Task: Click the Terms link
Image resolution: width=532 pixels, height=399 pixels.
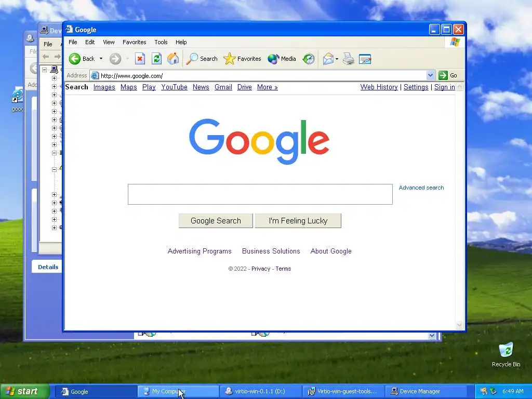Action: [283, 269]
